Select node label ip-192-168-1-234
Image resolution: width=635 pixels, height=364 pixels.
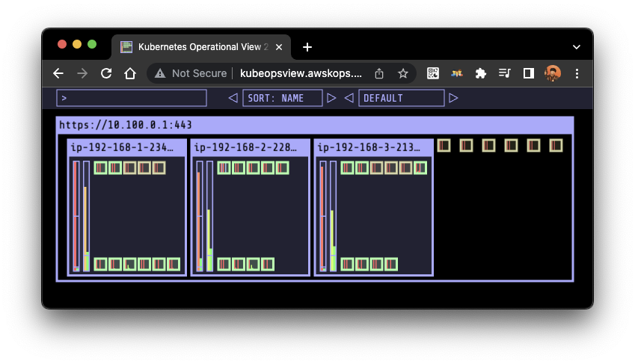(122, 147)
